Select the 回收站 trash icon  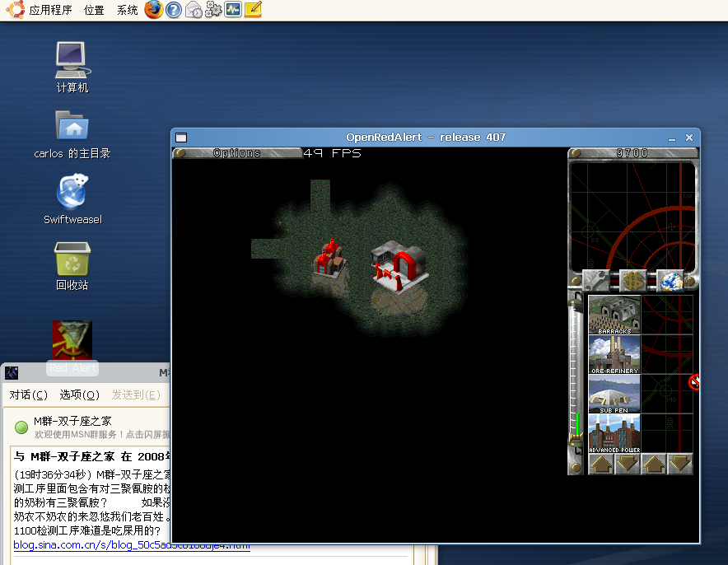[72, 267]
